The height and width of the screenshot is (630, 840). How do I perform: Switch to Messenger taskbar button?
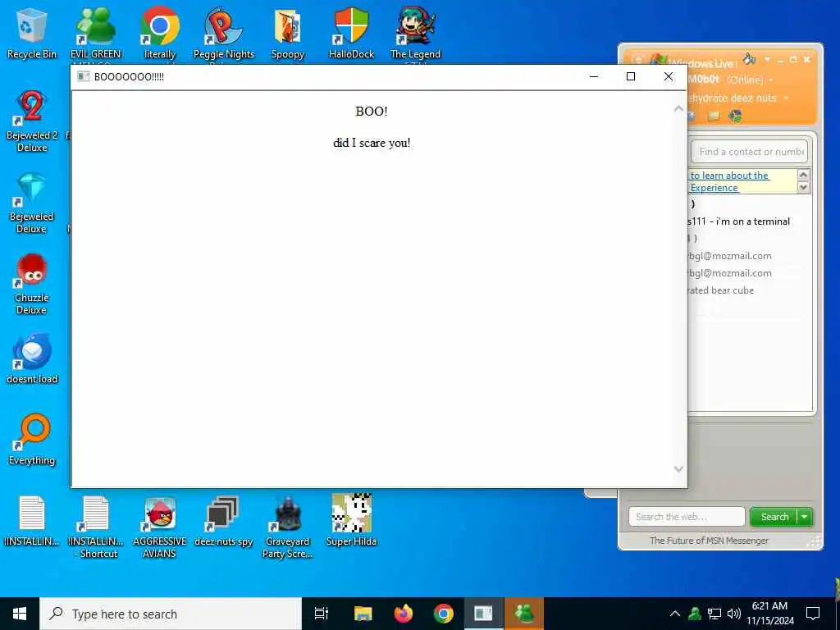[x=524, y=614]
